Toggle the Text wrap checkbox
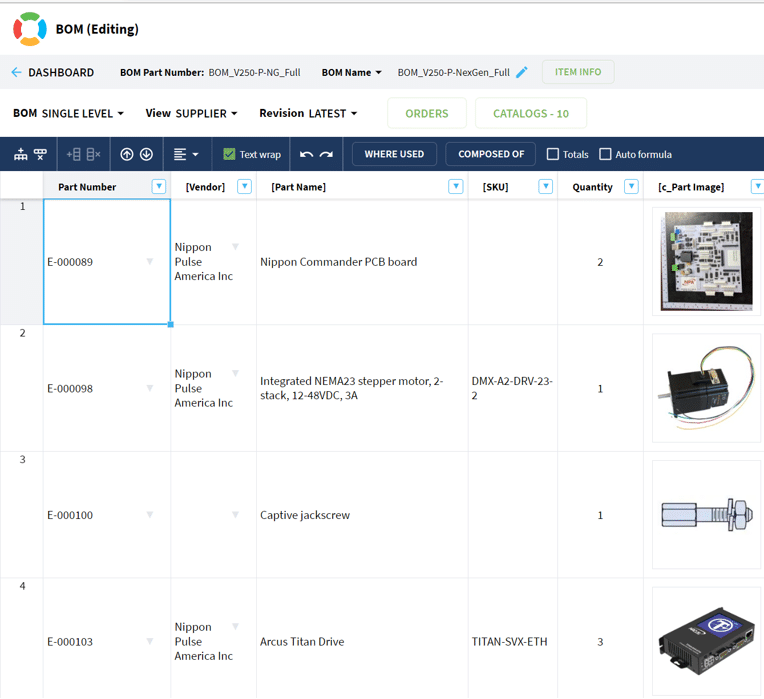The width and height of the screenshot is (764, 699). [x=229, y=154]
